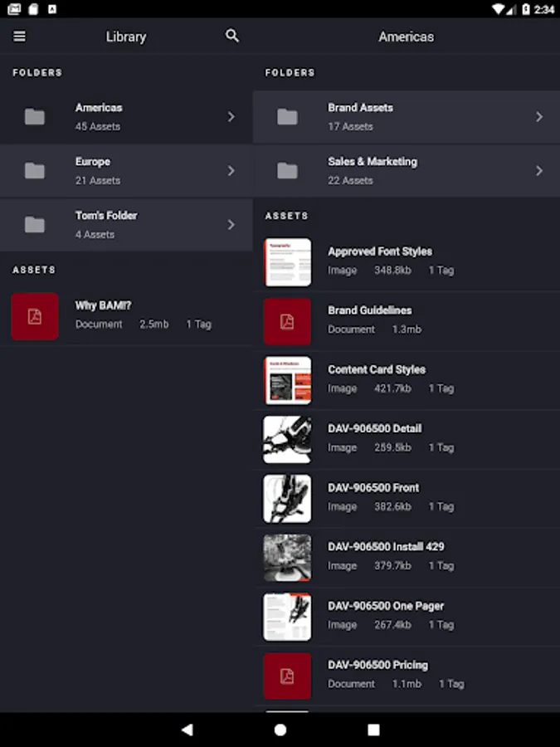This screenshot has height=747, width=560.
Task: Open the DAV-906500 Install 429 thumbnail
Action: (287, 558)
